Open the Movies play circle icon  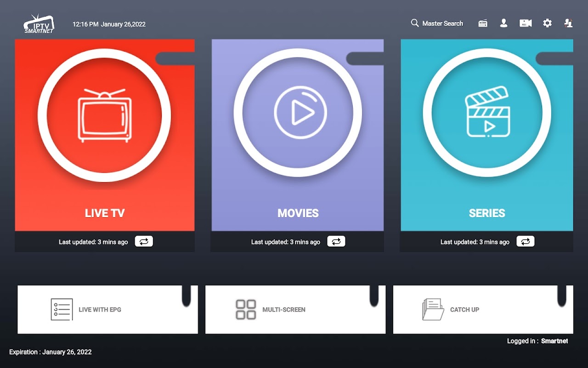point(300,113)
